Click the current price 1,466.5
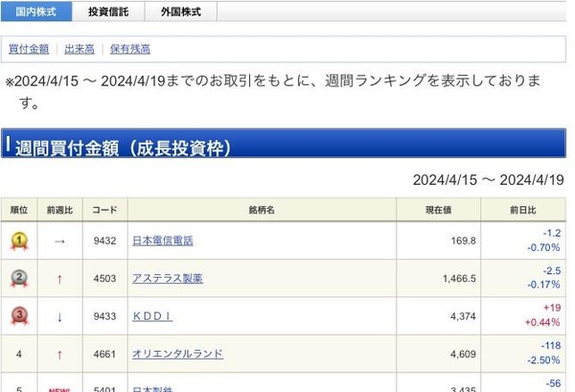This screenshot has height=392, width=575. [459, 278]
